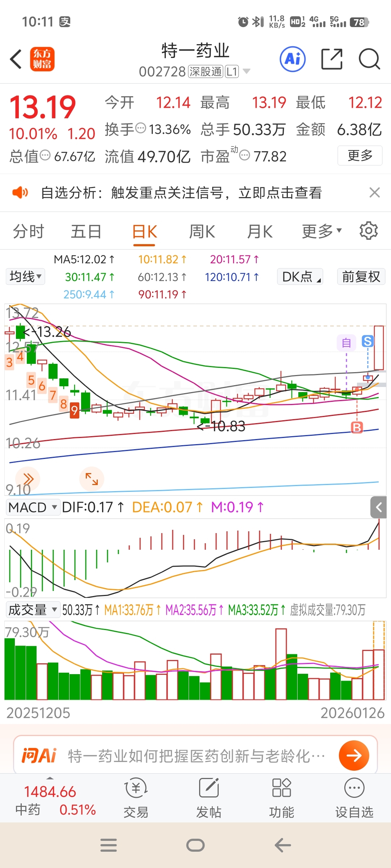Switch to the 五日 tab
This screenshot has height=868, width=391.
86,231
